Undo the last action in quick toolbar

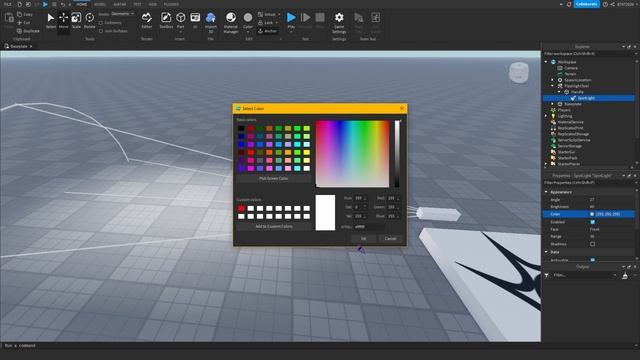[63, 4]
